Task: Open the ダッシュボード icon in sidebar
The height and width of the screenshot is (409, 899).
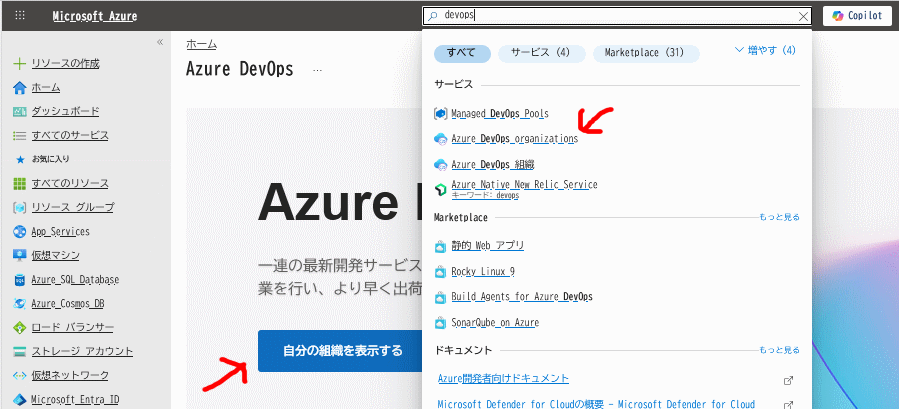Action: tap(20, 112)
